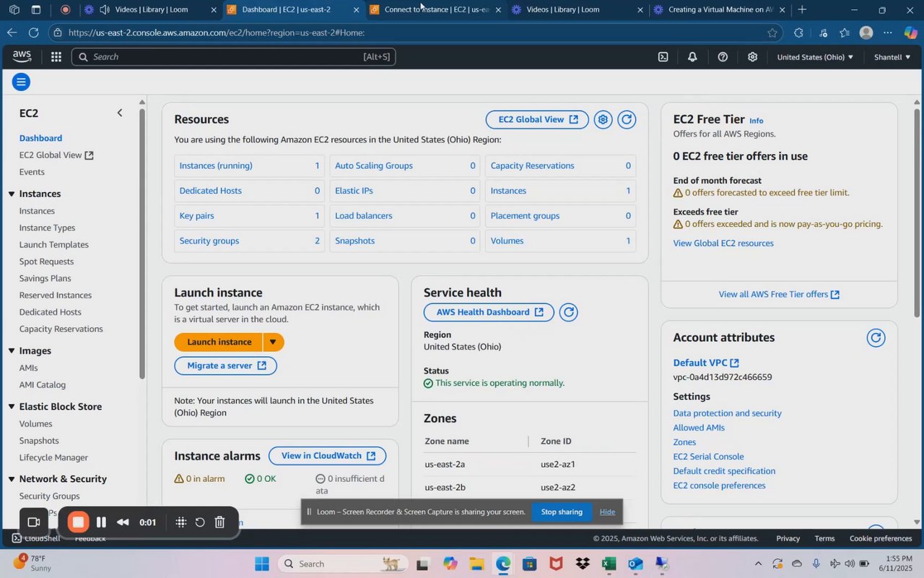
Task: Switch to the Connect to instance browser tab
Action: [x=435, y=10]
